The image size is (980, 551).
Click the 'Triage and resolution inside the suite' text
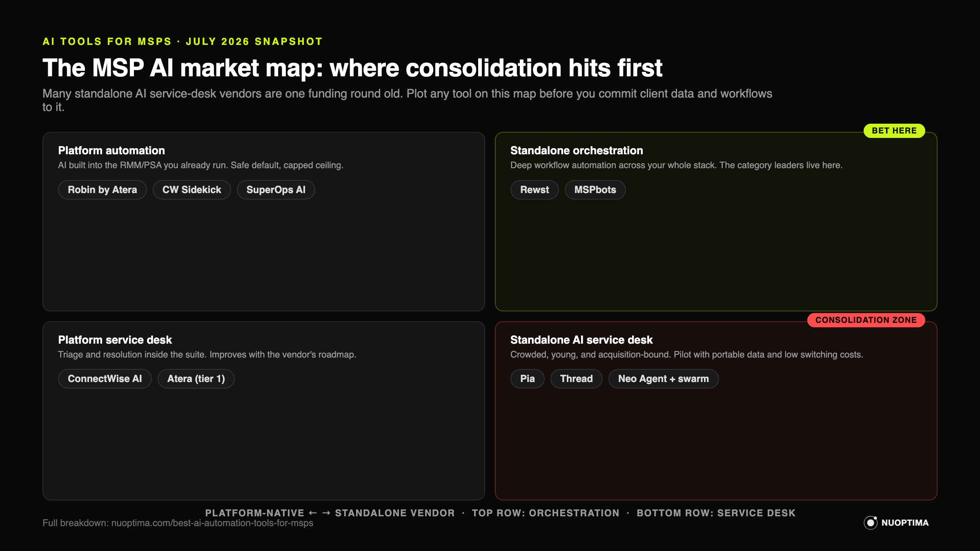click(x=207, y=355)
